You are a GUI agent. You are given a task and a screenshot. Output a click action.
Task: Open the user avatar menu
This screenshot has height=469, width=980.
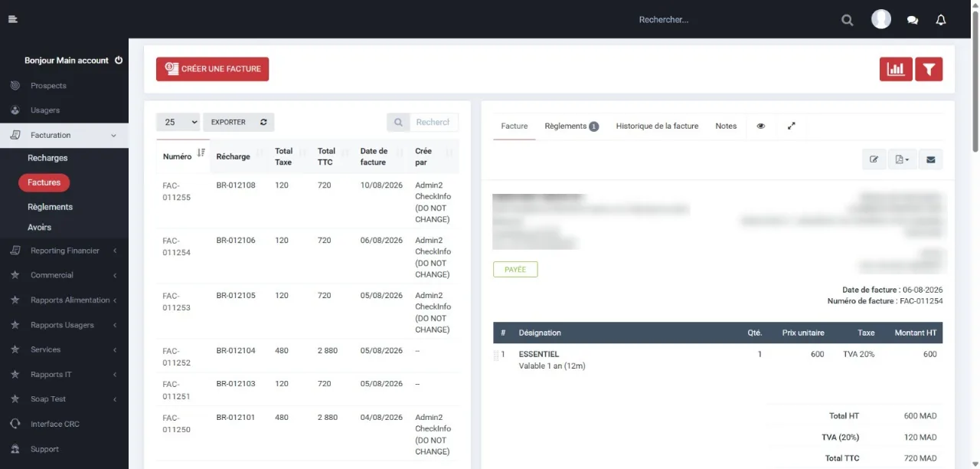click(881, 19)
